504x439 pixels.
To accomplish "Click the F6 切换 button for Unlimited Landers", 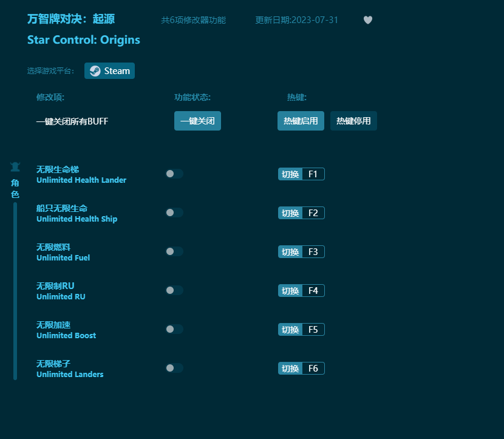I will coord(301,368).
